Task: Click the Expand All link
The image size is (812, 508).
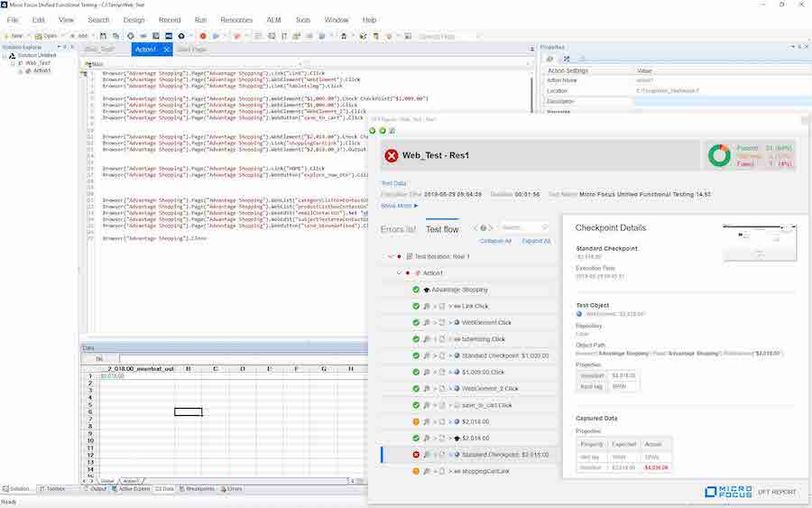Action: [x=536, y=241]
